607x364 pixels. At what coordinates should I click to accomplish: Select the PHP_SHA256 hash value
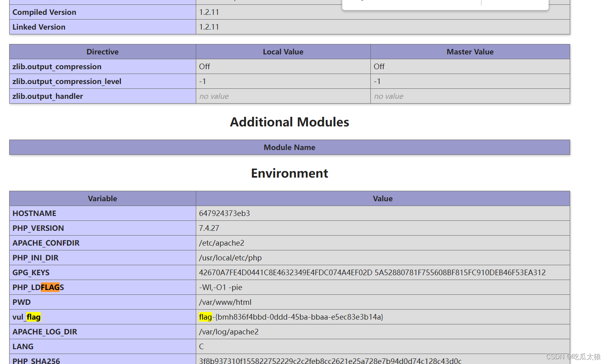[330, 361]
